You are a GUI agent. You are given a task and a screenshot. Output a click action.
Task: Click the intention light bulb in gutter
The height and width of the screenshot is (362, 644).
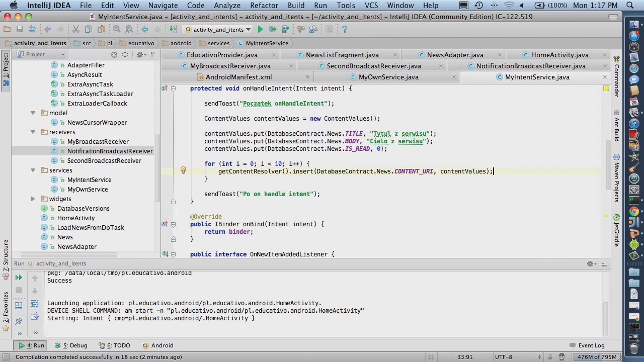183,170
